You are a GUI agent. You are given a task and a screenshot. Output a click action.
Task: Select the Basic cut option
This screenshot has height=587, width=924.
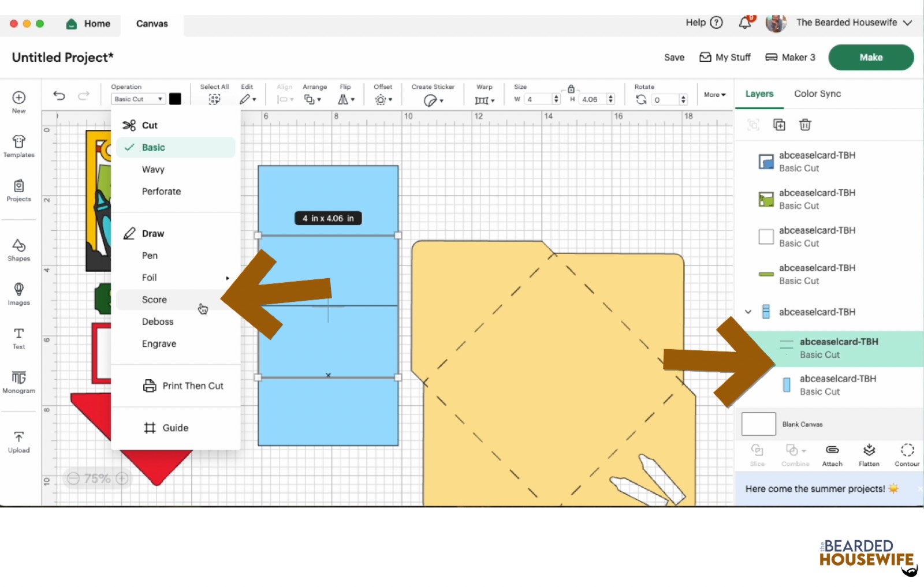pos(154,147)
